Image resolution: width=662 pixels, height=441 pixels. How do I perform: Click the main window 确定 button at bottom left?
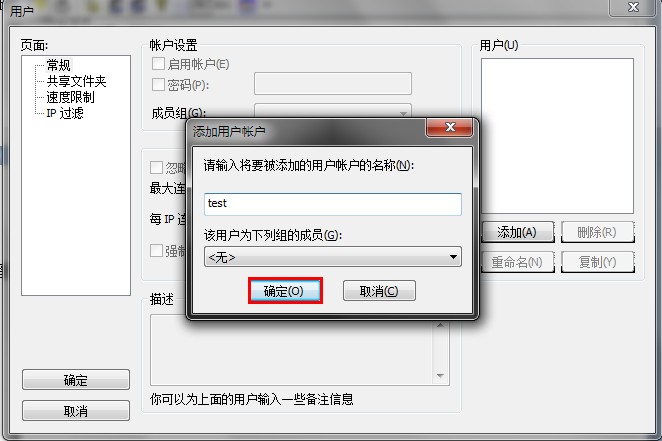[x=76, y=380]
